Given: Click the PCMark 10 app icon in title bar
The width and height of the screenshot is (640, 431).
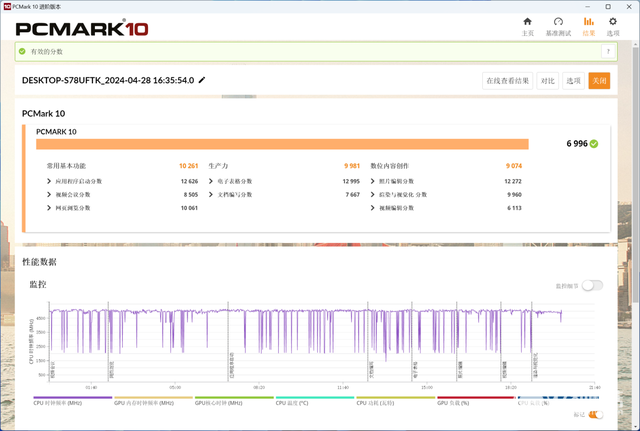Looking at the screenshot, I should 7,7.
